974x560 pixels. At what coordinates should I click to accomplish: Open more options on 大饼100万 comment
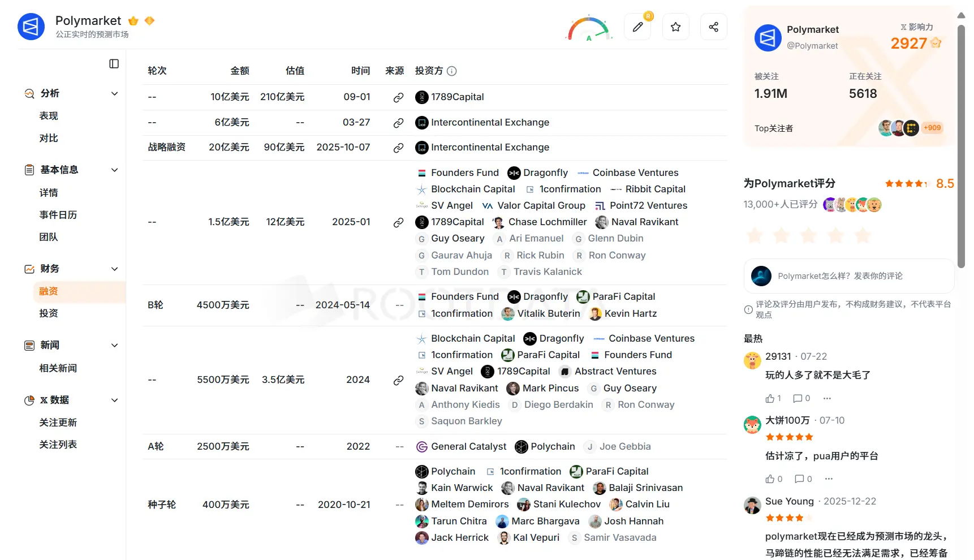(x=829, y=479)
